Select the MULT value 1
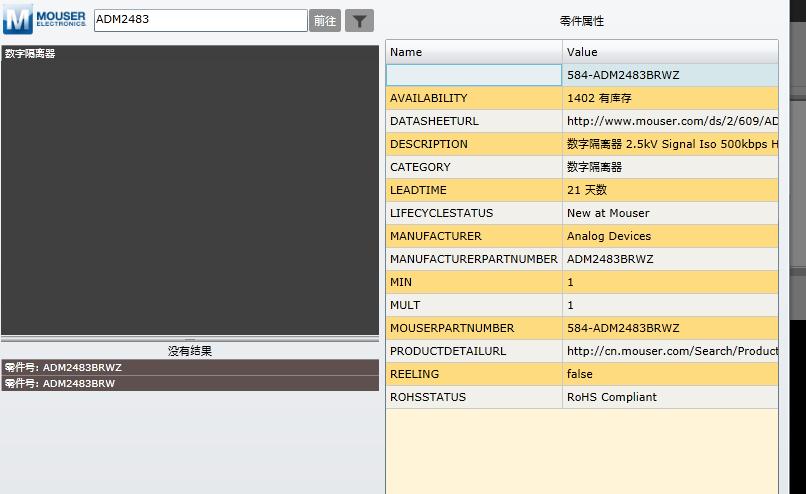 [x=670, y=305]
